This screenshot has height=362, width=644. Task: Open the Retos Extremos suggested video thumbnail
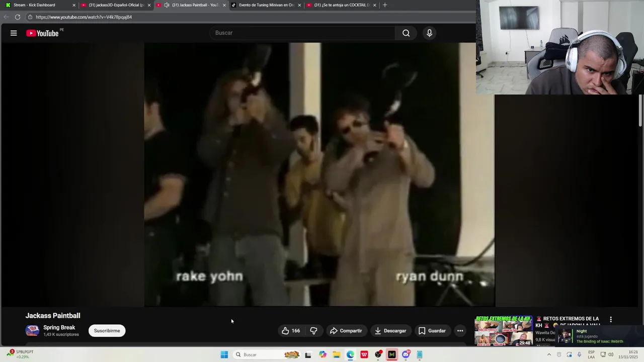504,331
